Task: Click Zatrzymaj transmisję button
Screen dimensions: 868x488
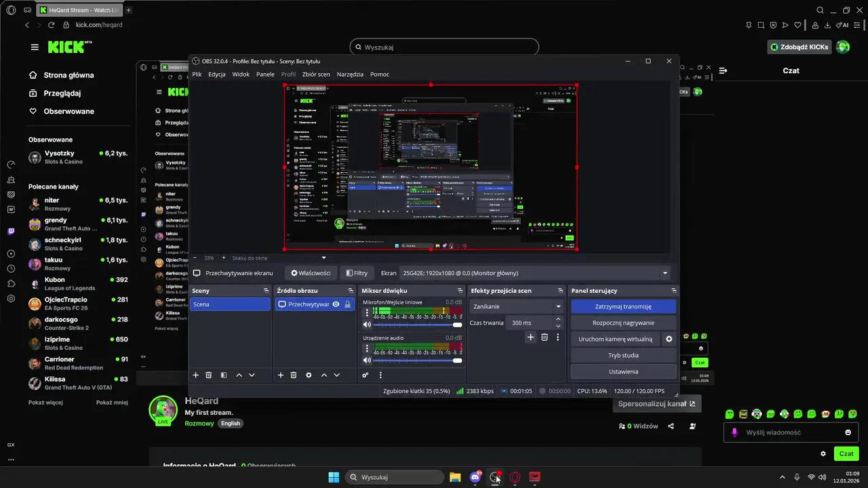Action: click(623, 306)
